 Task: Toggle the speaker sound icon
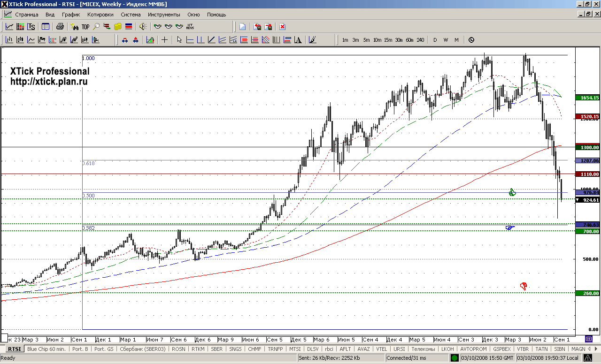(x=143, y=26)
